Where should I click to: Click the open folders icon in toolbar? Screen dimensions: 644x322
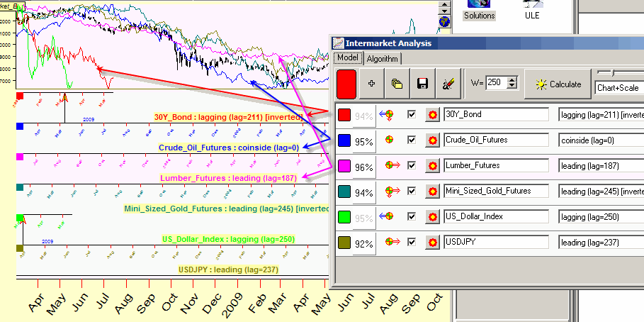click(x=397, y=84)
